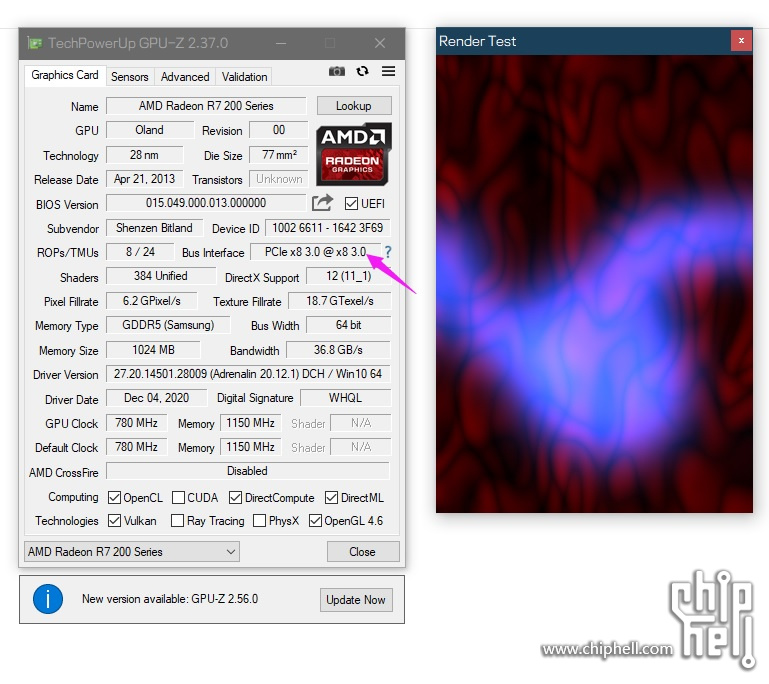Viewport: 769px width, 684px height.
Task: Switch to the Validation tab
Action: click(x=244, y=77)
